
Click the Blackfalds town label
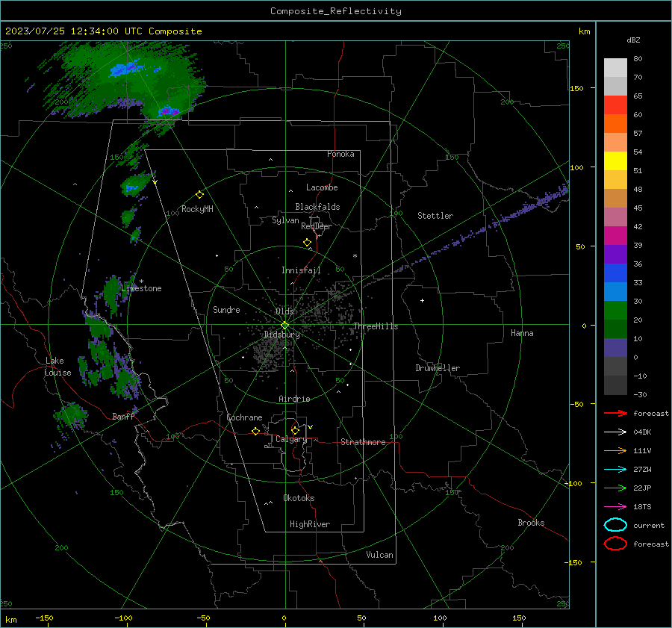317,207
